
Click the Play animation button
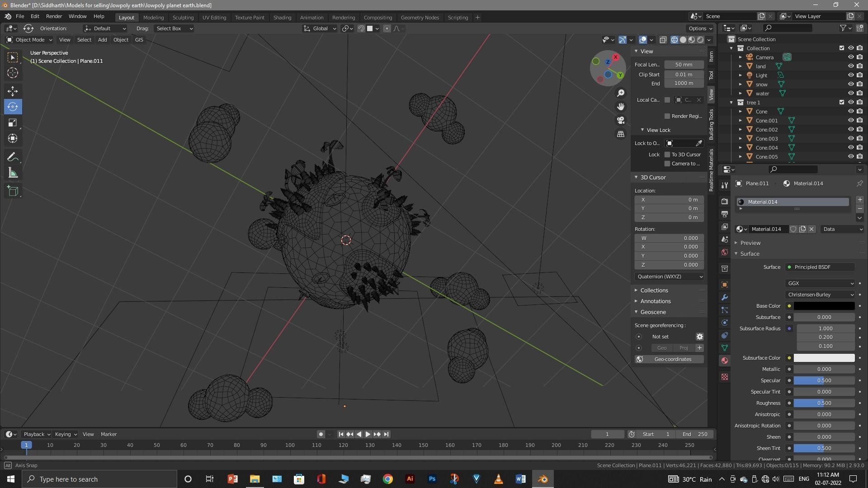point(368,434)
